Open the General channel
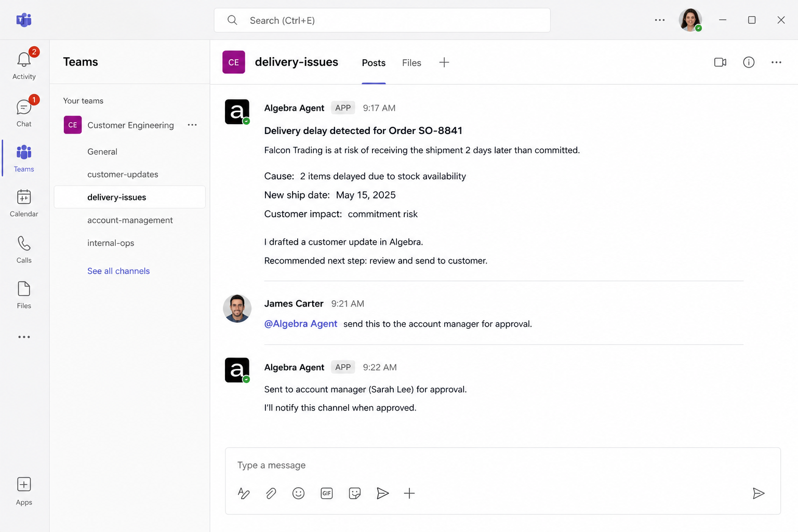 [x=130, y=152]
